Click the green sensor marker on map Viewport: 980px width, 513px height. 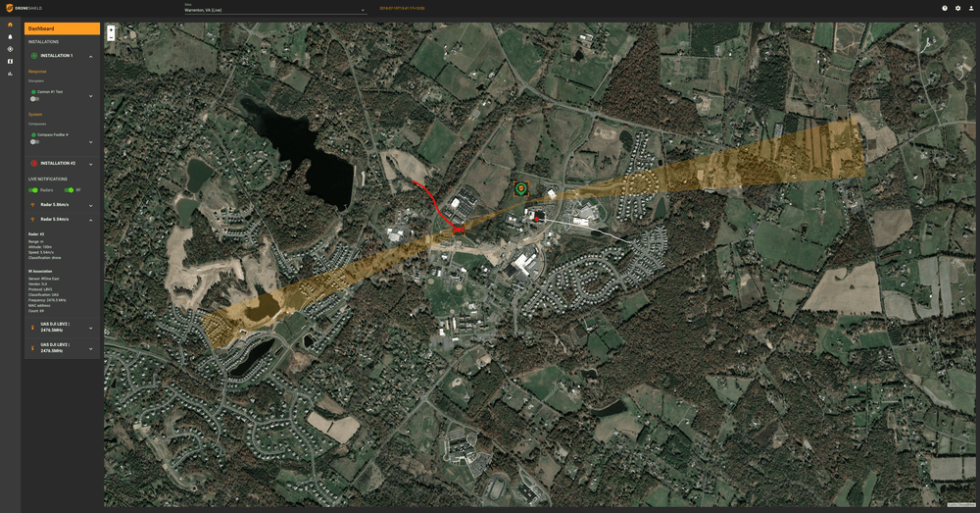(520, 187)
